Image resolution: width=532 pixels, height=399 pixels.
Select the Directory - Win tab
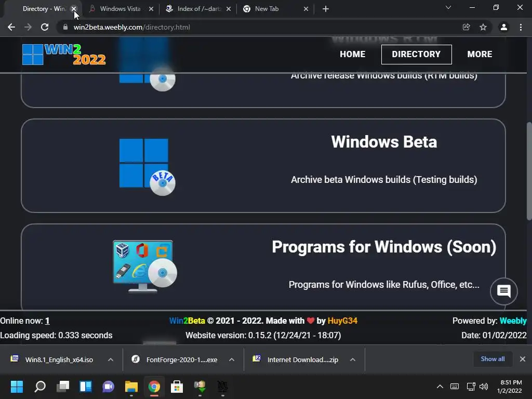point(44,9)
